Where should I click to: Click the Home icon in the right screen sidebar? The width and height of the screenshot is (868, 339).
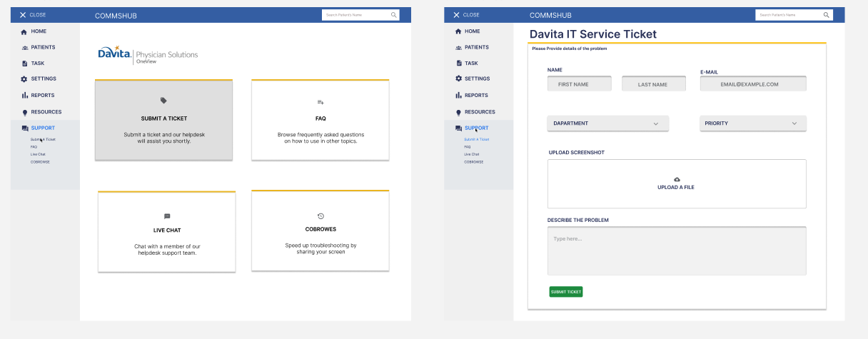click(x=458, y=32)
